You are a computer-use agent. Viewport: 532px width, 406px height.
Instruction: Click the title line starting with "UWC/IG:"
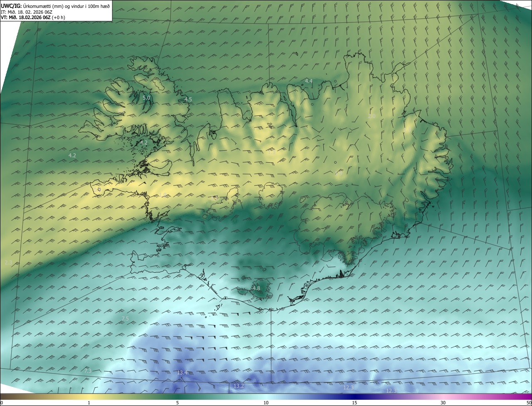[x=55, y=5]
